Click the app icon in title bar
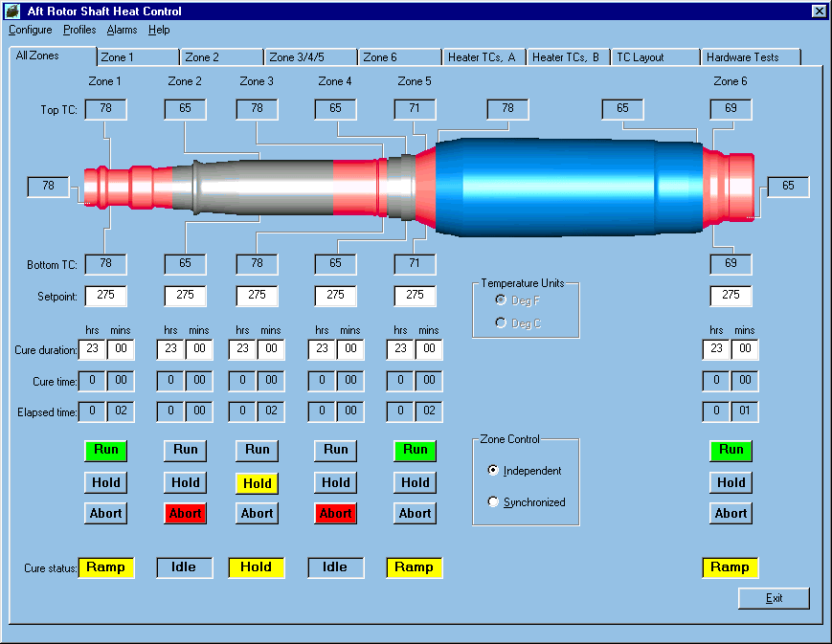 click(11, 11)
